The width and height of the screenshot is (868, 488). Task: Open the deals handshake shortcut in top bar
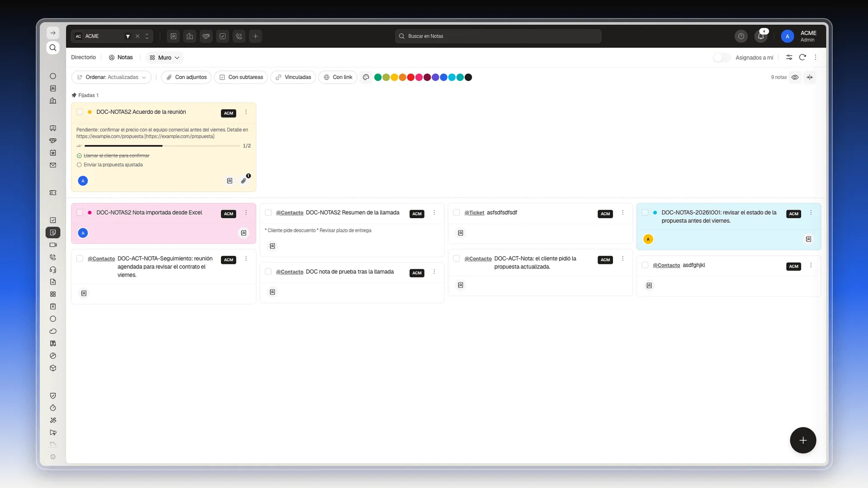[206, 36]
